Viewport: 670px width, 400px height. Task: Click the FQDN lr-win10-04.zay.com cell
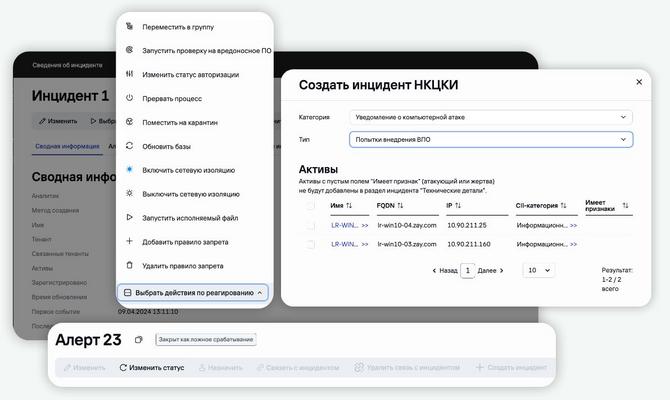point(407,225)
